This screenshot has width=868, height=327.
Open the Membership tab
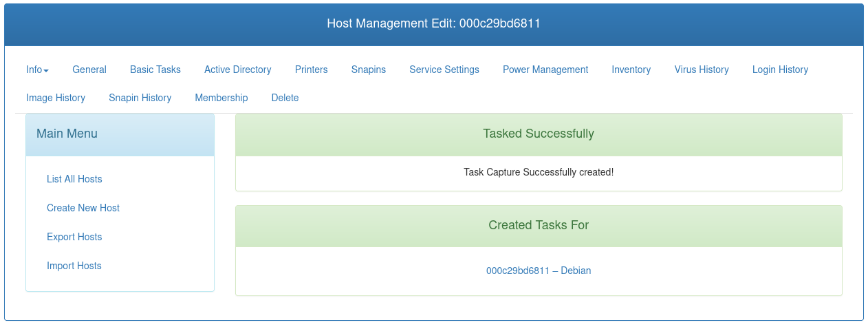[x=221, y=98]
